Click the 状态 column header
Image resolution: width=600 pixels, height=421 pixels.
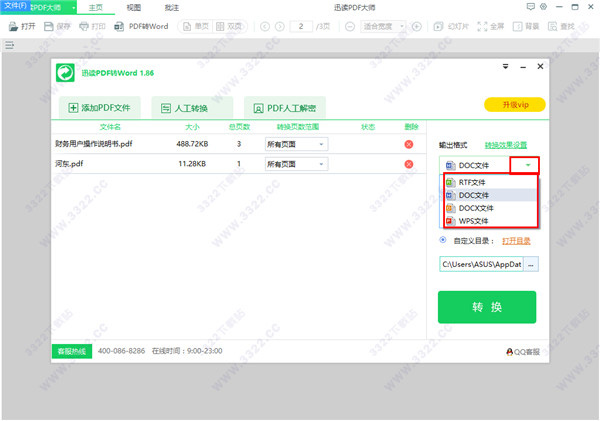(368, 127)
